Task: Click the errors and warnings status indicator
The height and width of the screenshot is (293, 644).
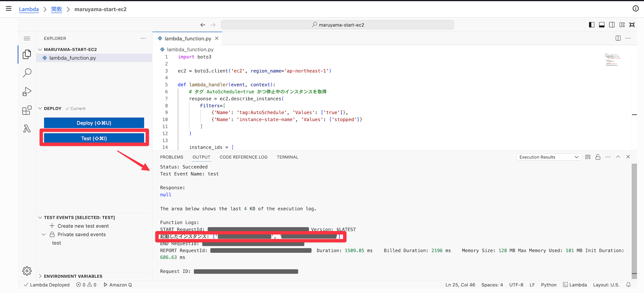Action: coord(86,285)
